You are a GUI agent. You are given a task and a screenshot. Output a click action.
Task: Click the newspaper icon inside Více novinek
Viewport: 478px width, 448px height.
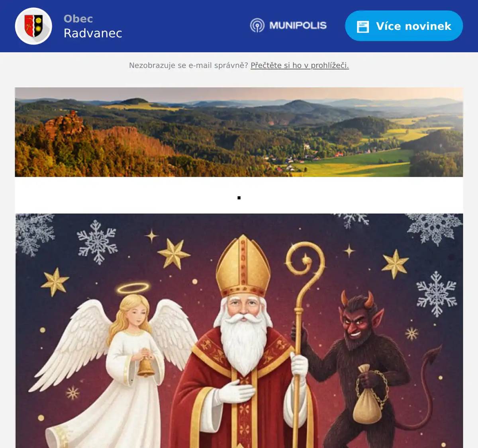click(363, 26)
